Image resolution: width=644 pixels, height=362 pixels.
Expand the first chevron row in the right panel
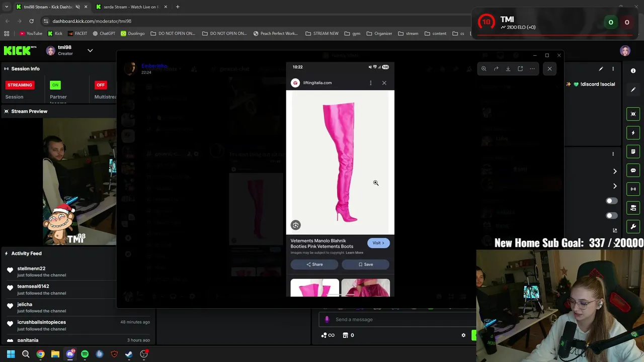(x=615, y=171)
